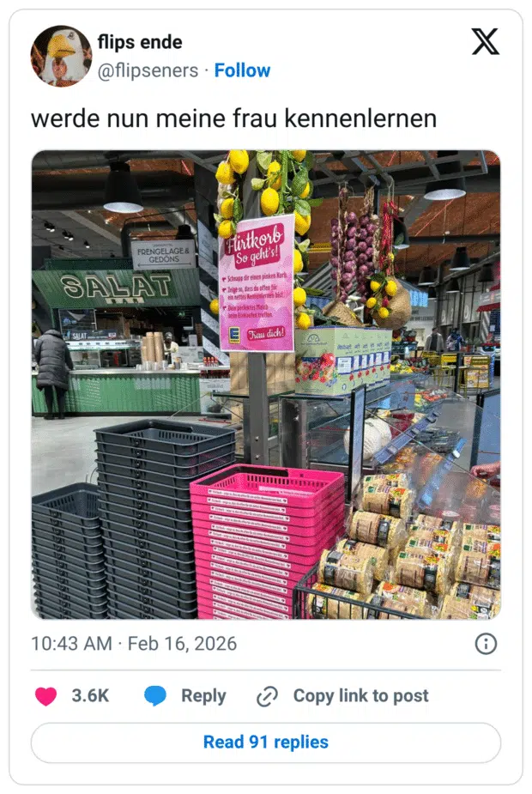Open the 10:43 AM · Feb 16, 2026 timestamp

point(134,644)
